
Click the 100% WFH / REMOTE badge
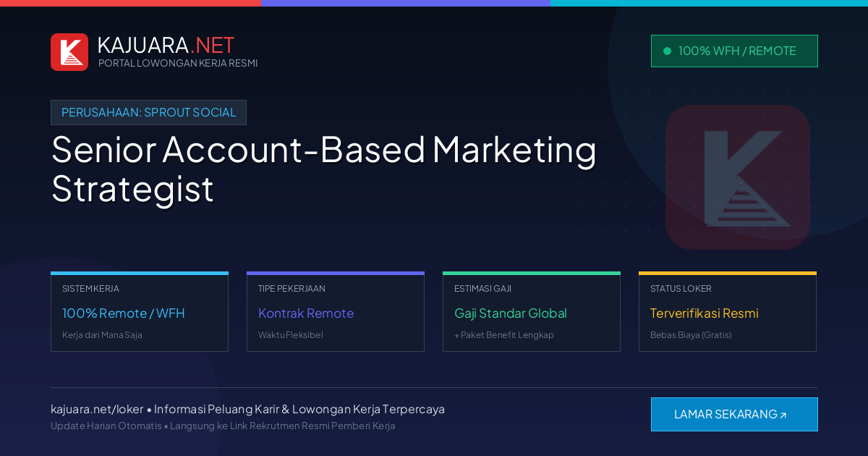(x=734, y=51)
